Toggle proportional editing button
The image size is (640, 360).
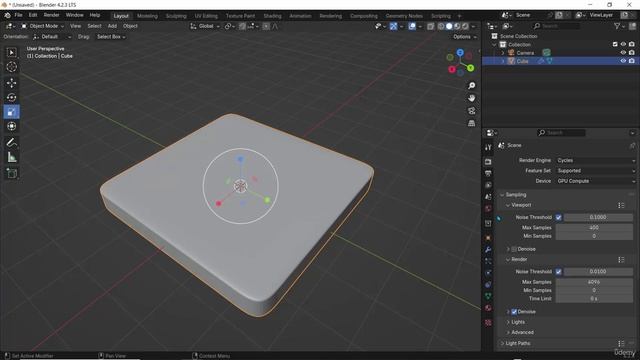click(266, 27)
